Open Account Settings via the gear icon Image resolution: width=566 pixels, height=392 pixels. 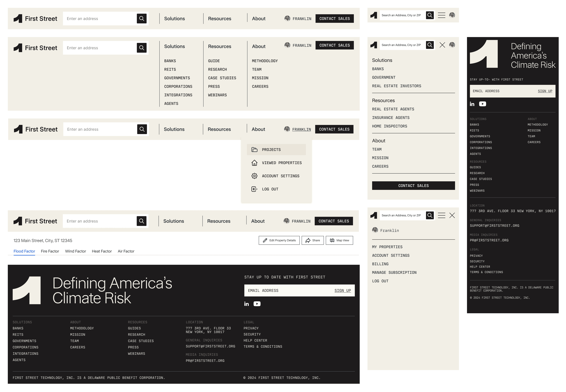point(254,176)
